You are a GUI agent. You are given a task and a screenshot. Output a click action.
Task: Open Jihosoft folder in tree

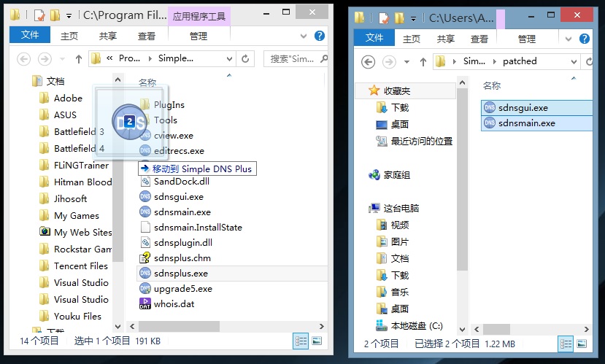point(63,198)
